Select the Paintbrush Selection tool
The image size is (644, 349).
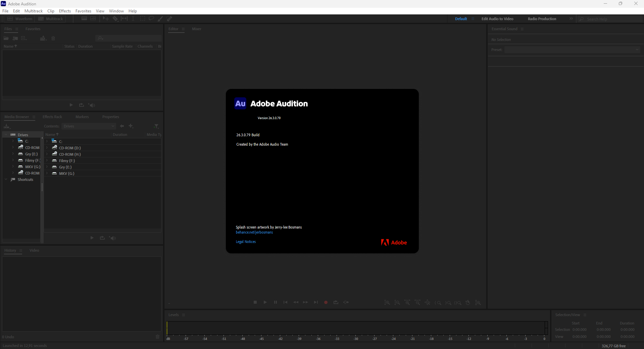(160, 19)
